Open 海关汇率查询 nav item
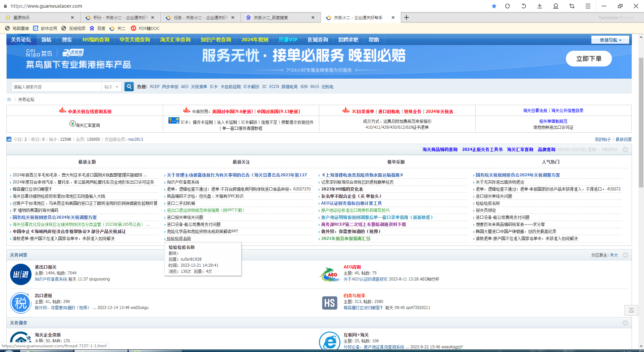644x352 pixels. [175, 40]
